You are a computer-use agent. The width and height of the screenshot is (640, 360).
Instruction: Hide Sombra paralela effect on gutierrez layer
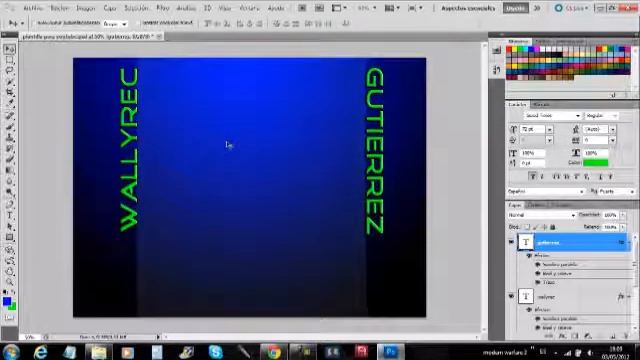[538, 264]
